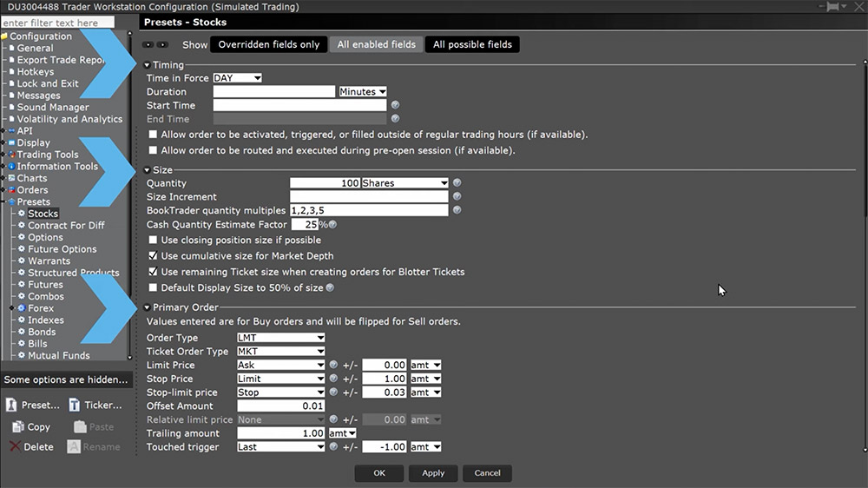Select Bonds preset gear icon
This screenshot has width=868, height=488.
point(22,331)
